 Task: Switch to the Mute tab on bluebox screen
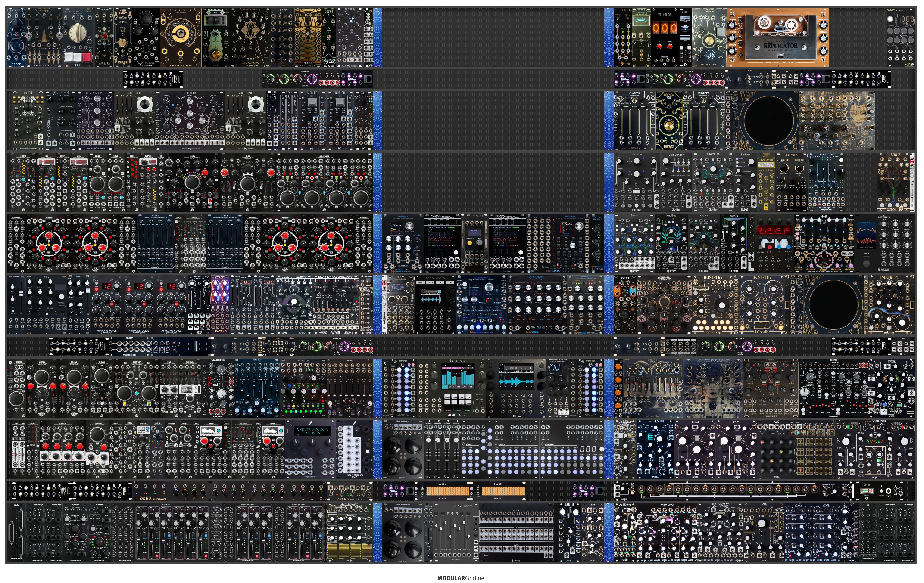pyautogui.click(x=464, y=387)
